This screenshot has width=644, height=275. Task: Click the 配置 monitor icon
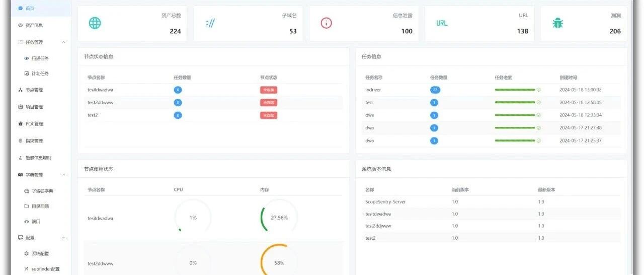[20, 237]
